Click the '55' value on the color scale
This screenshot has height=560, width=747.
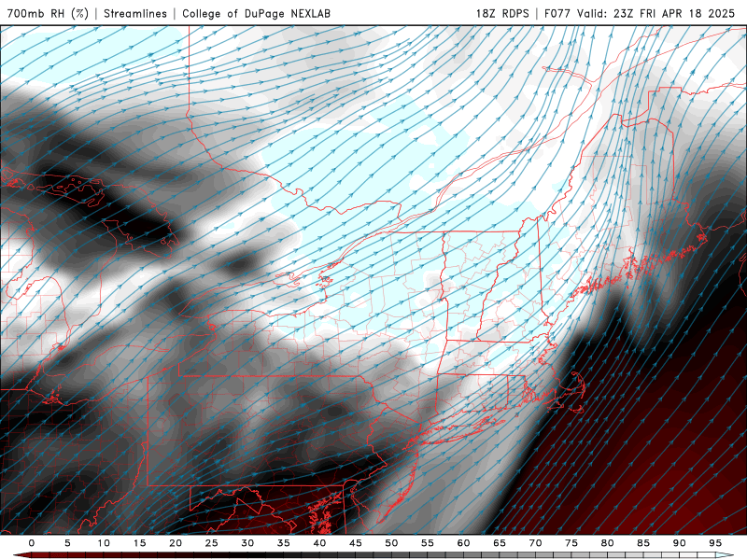pyautogui.click(x=428, y=543)
